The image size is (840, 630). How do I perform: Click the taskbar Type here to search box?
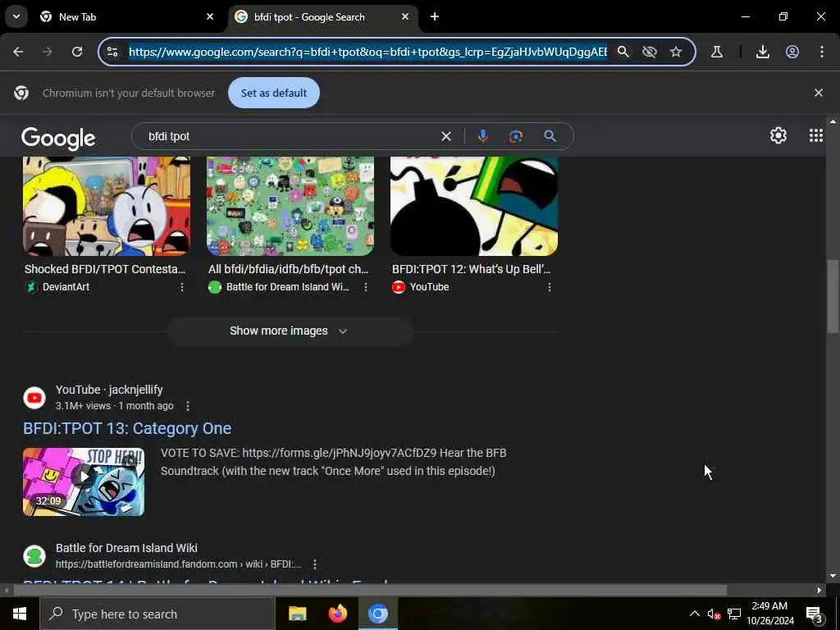157,614
